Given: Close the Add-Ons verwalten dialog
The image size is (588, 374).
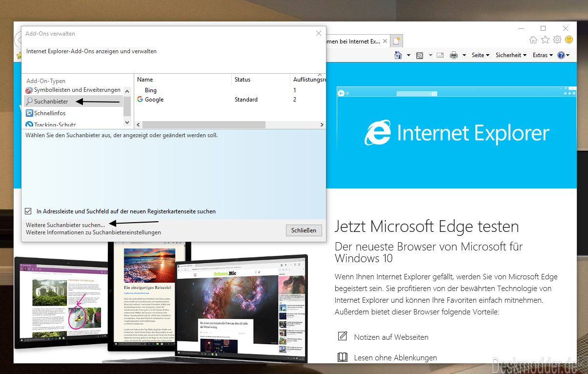Looking at the screenshot, I should [x=319, y=33].
